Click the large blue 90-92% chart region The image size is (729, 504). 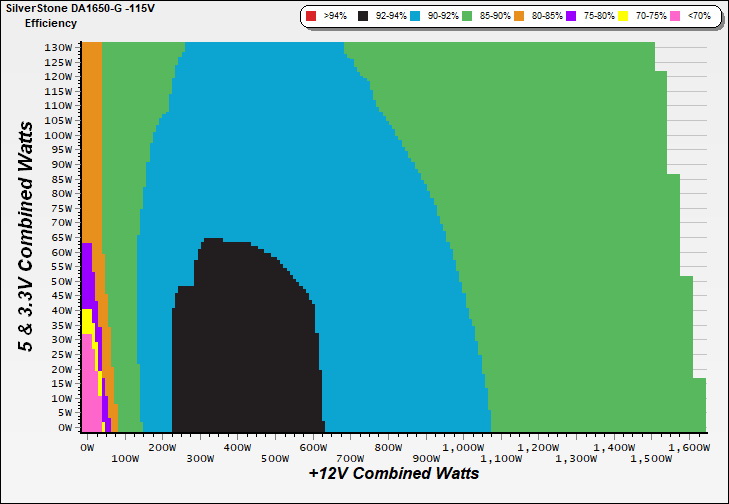click(380, 250)
